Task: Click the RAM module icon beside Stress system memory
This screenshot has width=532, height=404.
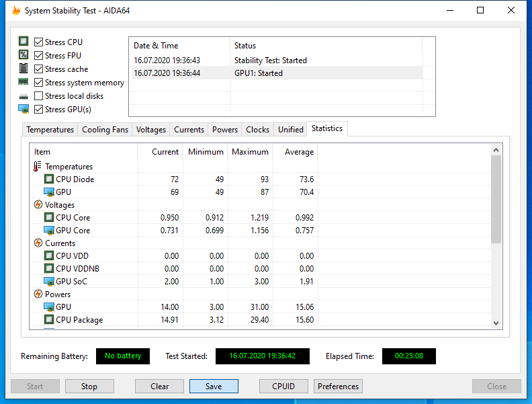Action: click(x=24, y=81)
